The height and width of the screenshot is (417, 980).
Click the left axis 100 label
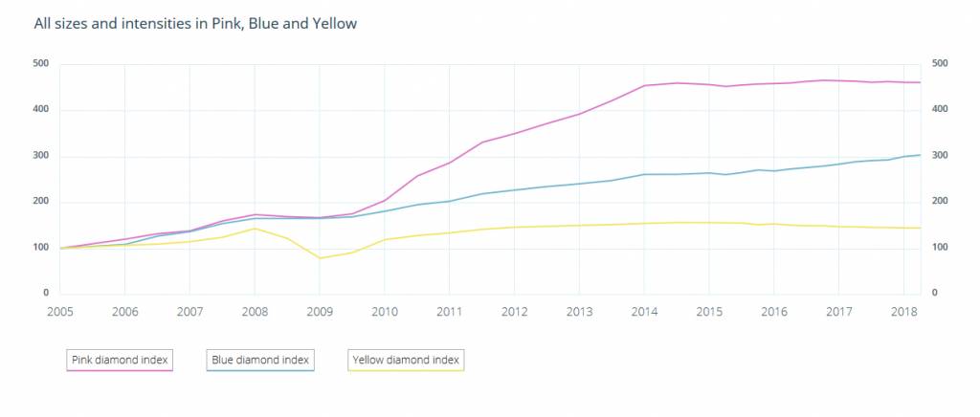tap(41, 248)
